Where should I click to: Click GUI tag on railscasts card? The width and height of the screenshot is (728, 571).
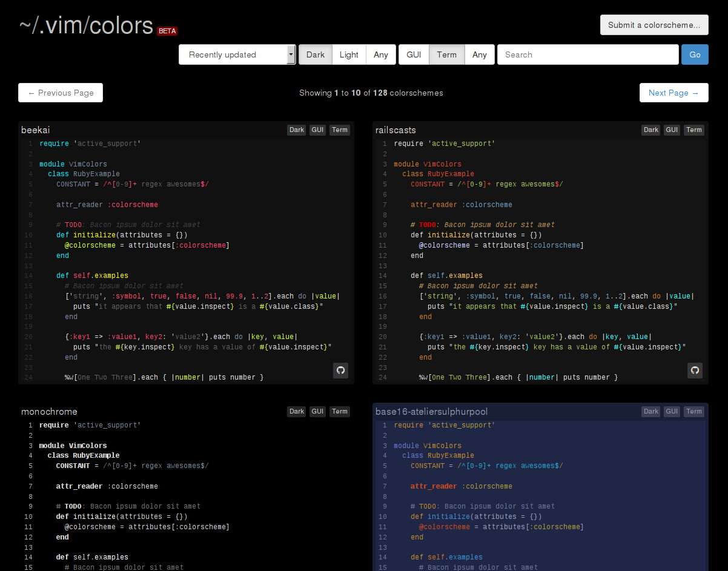coord(672,130)
